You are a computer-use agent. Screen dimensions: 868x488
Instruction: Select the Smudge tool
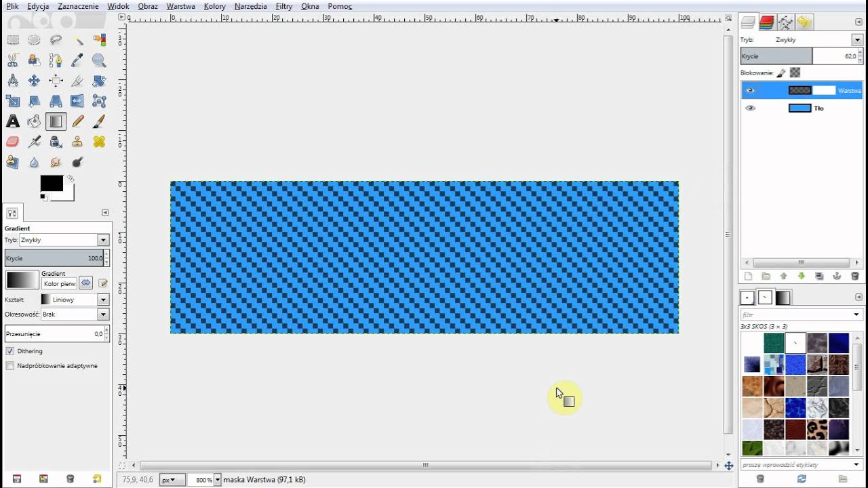click(56, 162)
